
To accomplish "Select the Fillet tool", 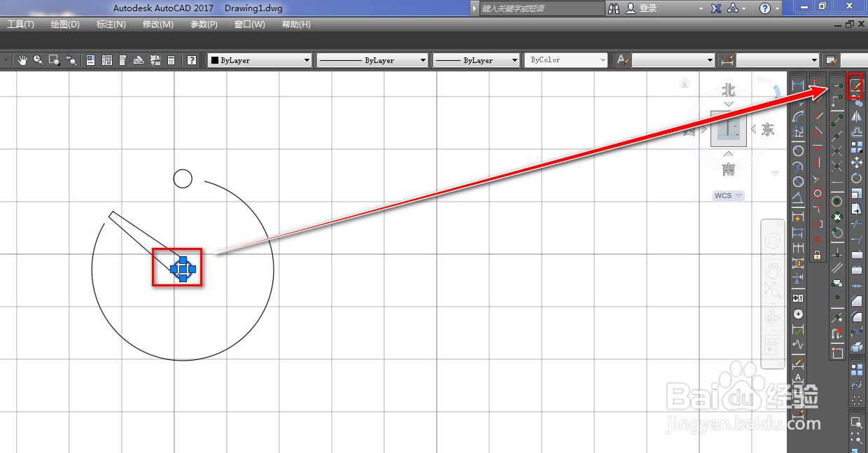I will [x=856, y=316].
